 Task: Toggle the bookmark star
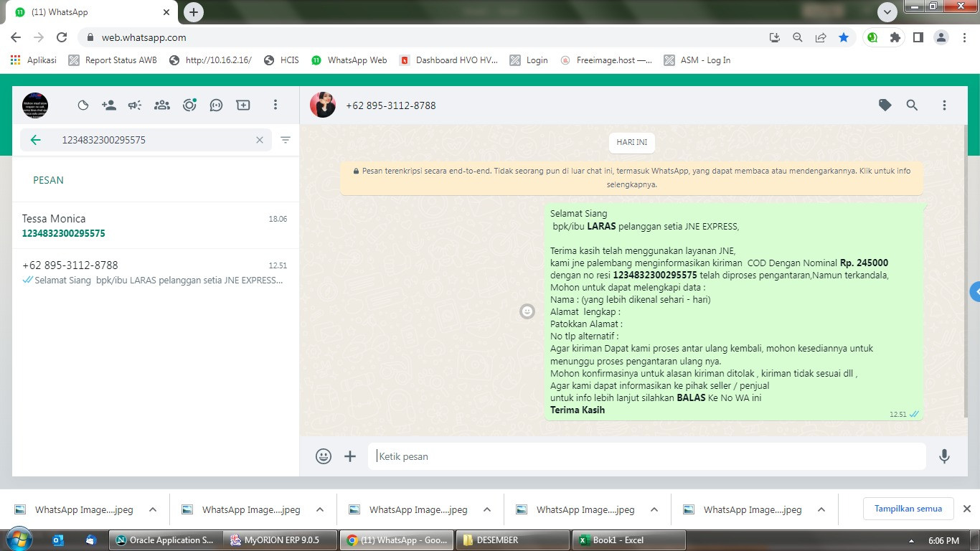(x=844, y=37)
